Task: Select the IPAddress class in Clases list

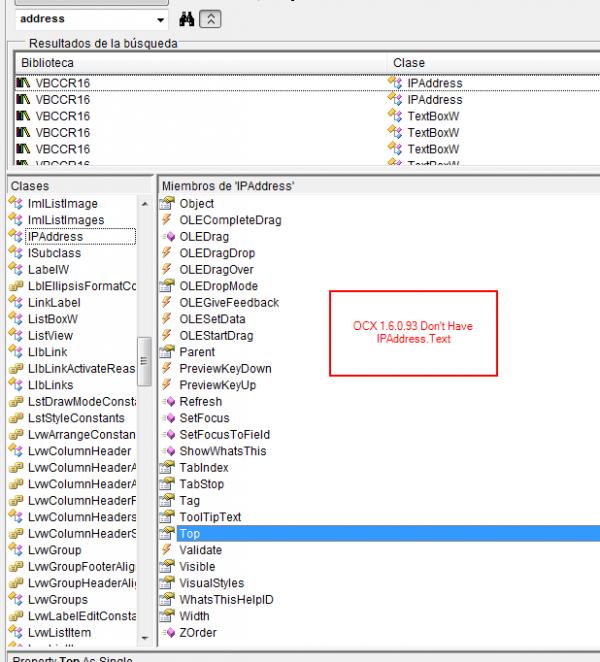Action: tap(55, 236)
